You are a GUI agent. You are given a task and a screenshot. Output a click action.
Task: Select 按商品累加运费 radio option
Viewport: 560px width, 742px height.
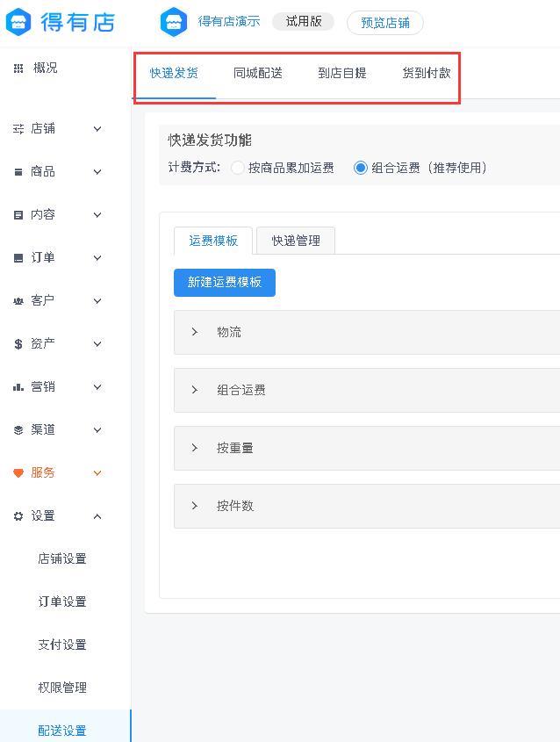pos(238,168)
